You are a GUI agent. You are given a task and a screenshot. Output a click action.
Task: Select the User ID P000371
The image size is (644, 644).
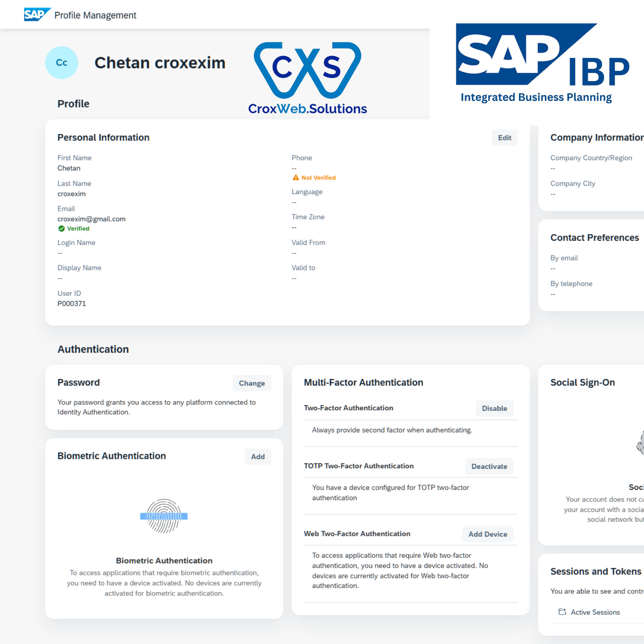pyautogui.click(x=72, y=304)
